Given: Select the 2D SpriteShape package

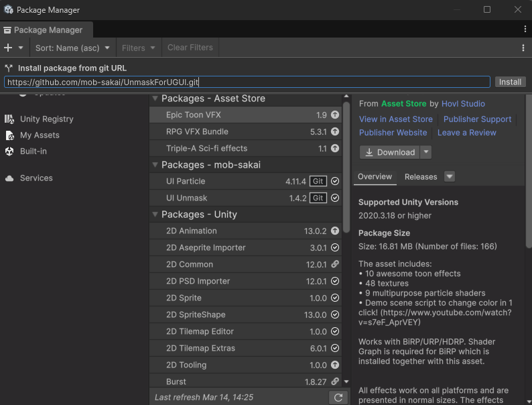Looking at the screenshot, I should 245,314.
